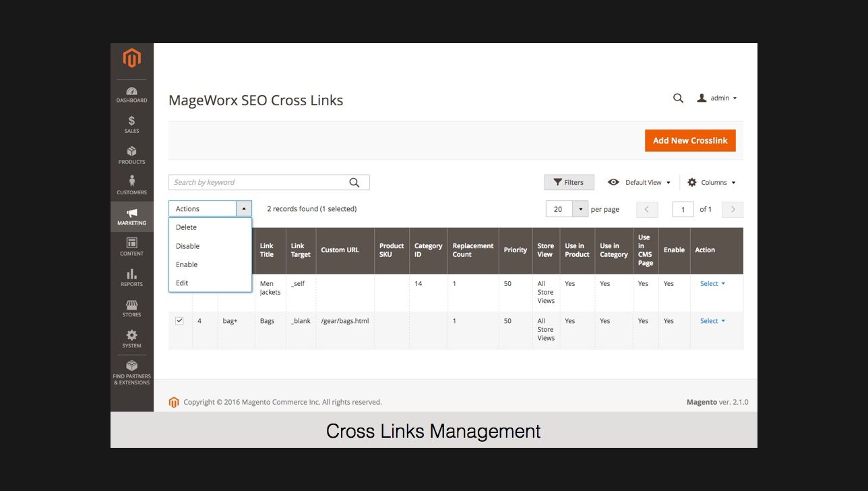This screenshot has width=868, height=491.
Task: Click the Search by keyword field
Action: [269, 183]
